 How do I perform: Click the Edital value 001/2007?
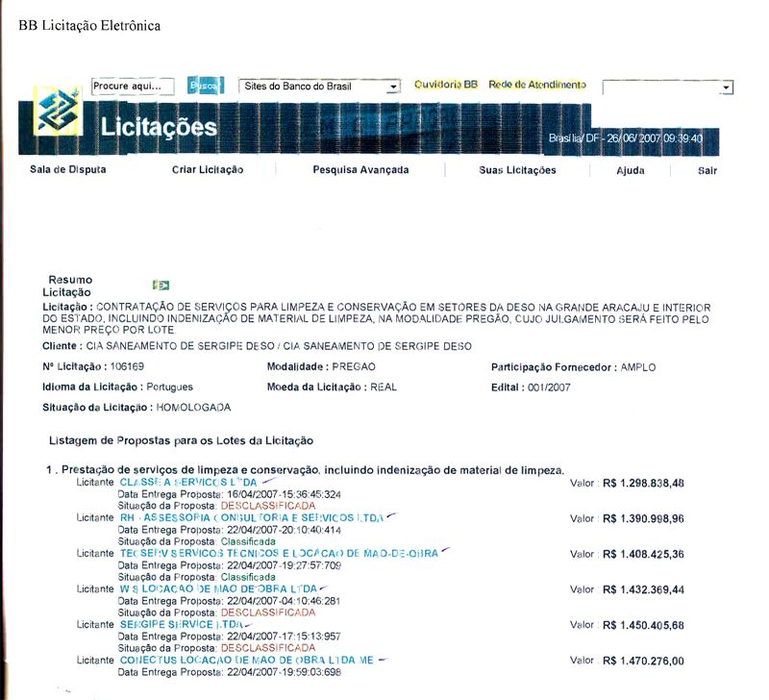[x=549, y=387]
